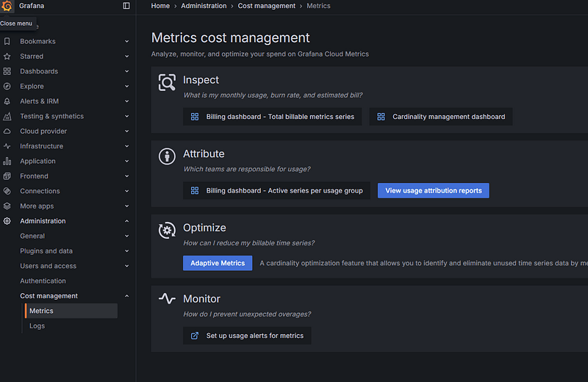Click the Dashboards label in sidebar

pos(39,71)
